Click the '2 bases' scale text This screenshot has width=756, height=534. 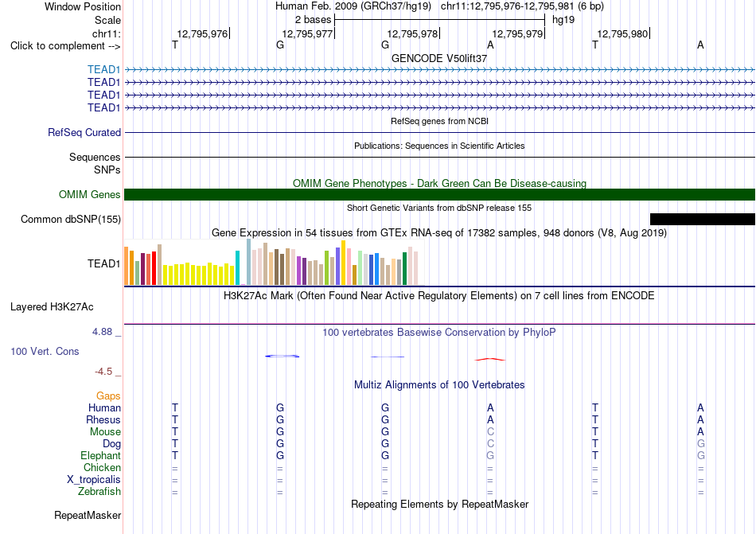314,20
